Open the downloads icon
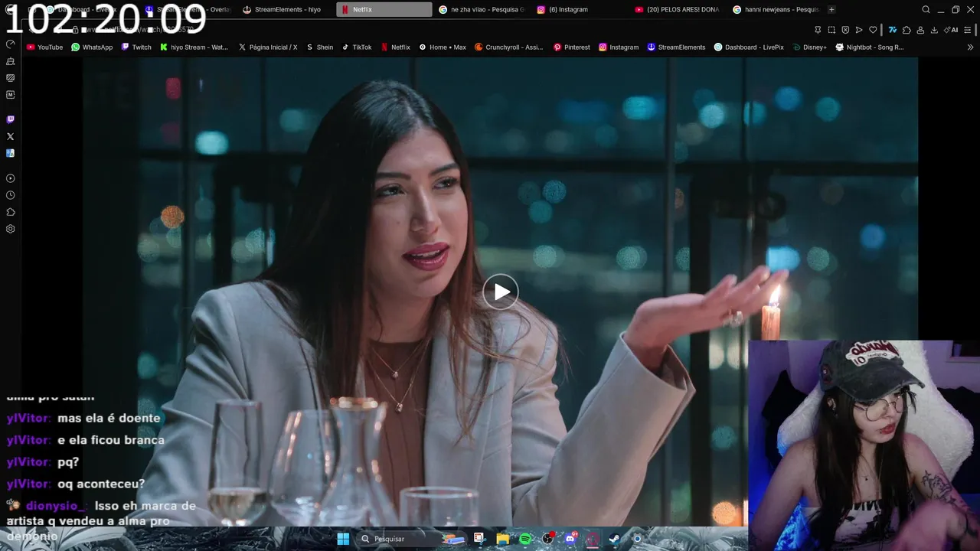980x551 pixels. [x=934, y=30]
